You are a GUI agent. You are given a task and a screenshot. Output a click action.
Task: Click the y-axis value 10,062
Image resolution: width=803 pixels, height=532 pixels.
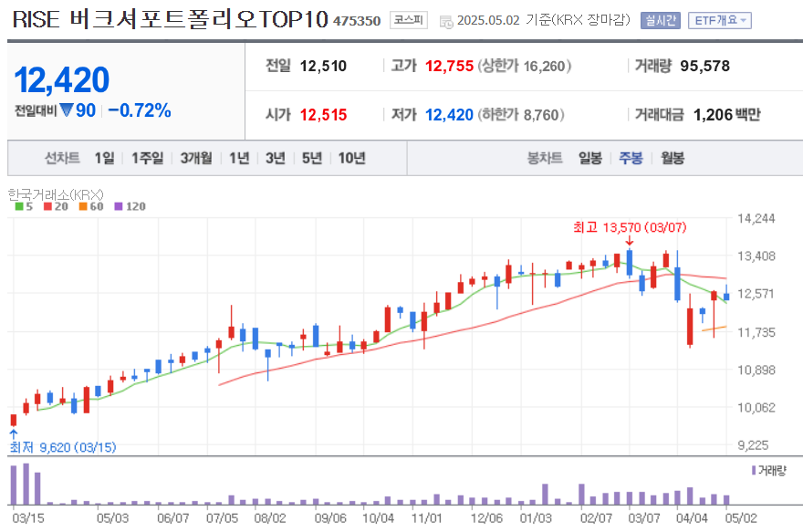[756, 408]
